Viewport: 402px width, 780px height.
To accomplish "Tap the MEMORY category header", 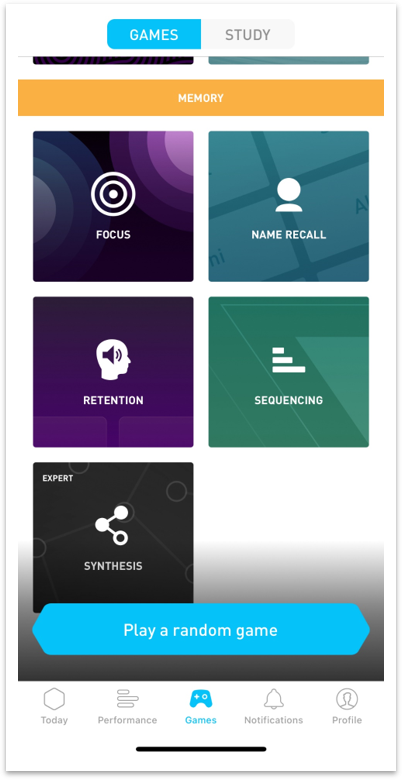I will [201, 98].
